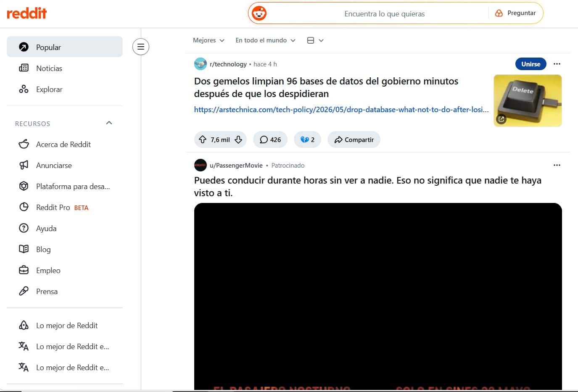Screen dimensions: 578x392
Task: Open the Noticias section
Action: pyautogui.click(x=65, y=68)
